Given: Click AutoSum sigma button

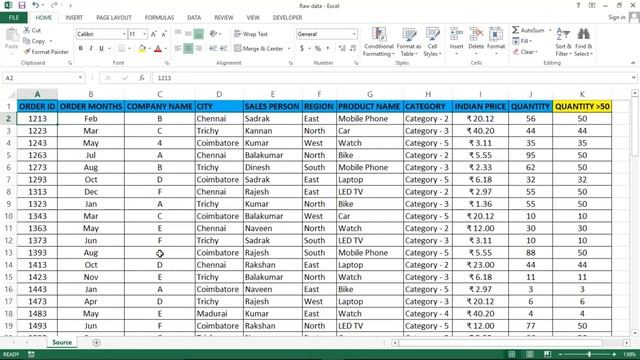Looking at the screenshot, I should [528, 30].
